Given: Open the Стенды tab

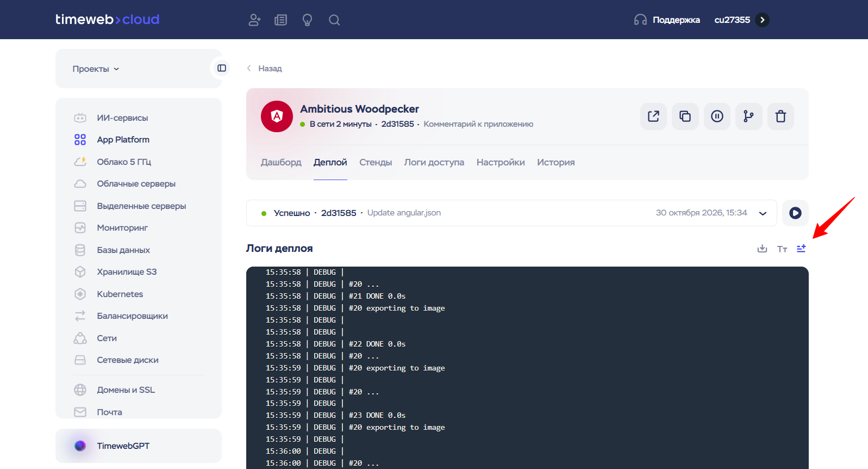Looking at the screenshot, I should point(376,162).
